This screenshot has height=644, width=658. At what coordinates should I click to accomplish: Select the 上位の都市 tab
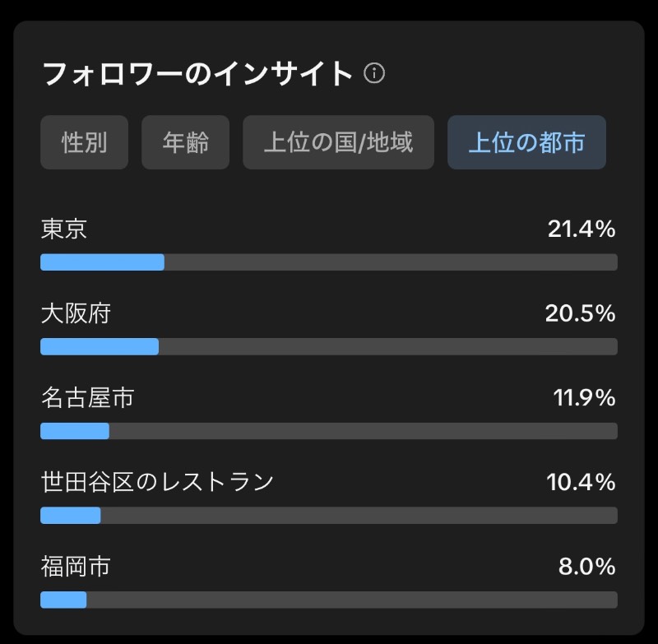(x=526, y=142)
